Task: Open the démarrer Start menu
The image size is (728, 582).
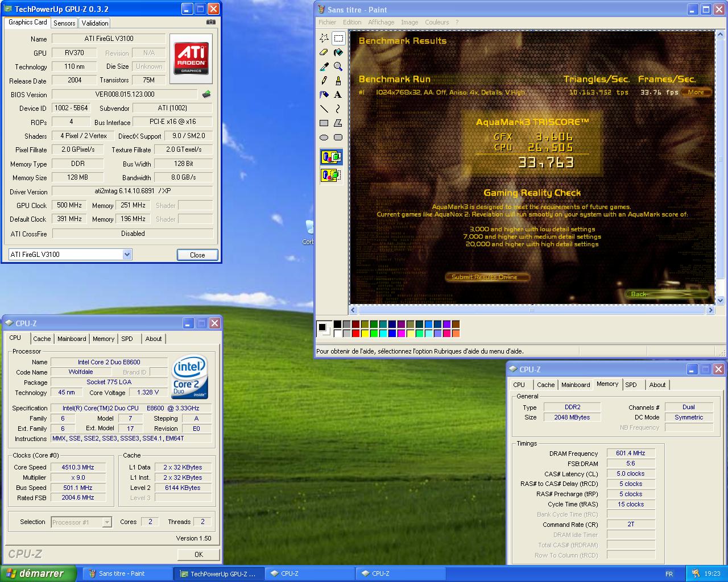Action: pyautogui.click(x=38, y=573)
